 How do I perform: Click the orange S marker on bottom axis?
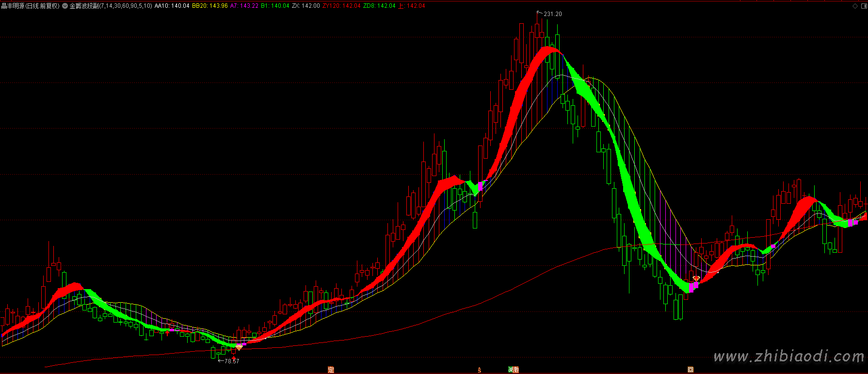[x=480, y=370]
